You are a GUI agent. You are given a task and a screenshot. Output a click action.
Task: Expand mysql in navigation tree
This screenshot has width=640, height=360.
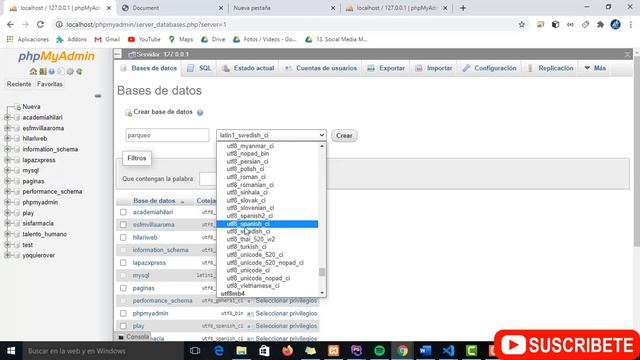(x=7, y=171)
